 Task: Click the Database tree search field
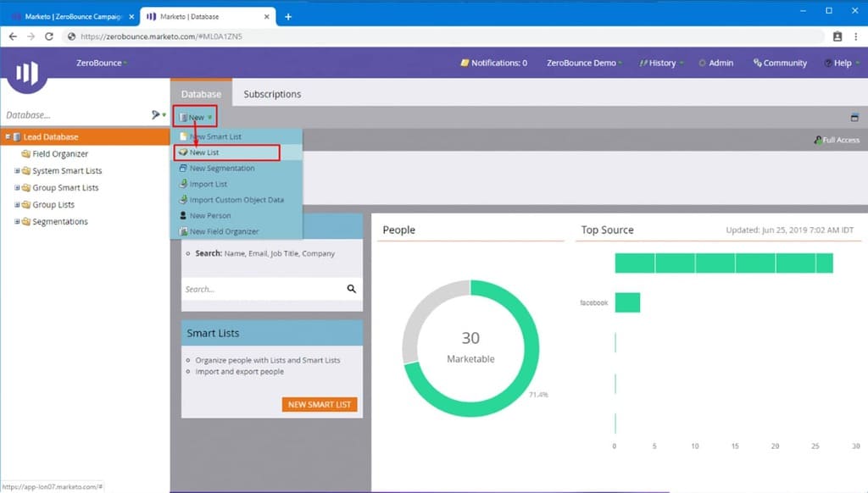click(75, 115)
